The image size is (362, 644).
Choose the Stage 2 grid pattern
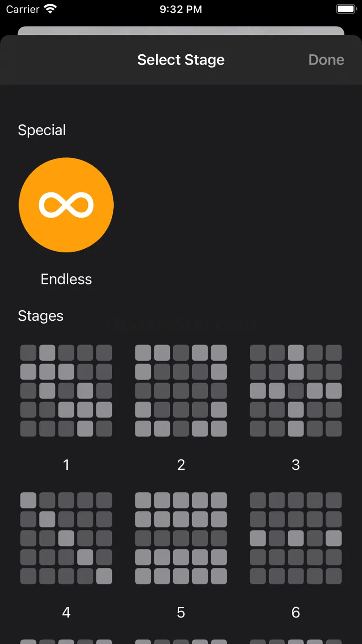[x=181, y=390]
